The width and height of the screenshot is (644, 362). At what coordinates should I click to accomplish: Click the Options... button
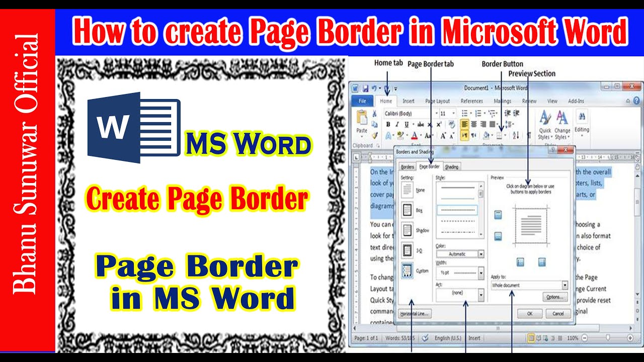click(555, 297)
